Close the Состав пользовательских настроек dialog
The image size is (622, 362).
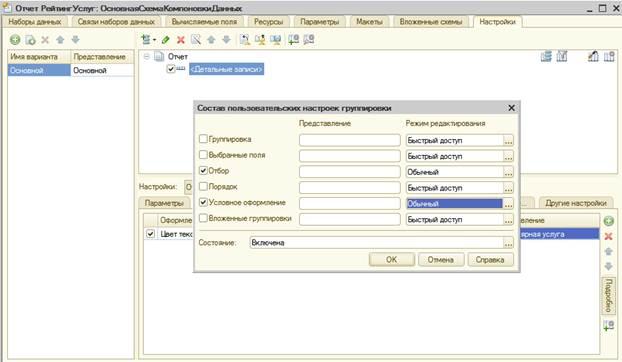click(x=512, y=108)
